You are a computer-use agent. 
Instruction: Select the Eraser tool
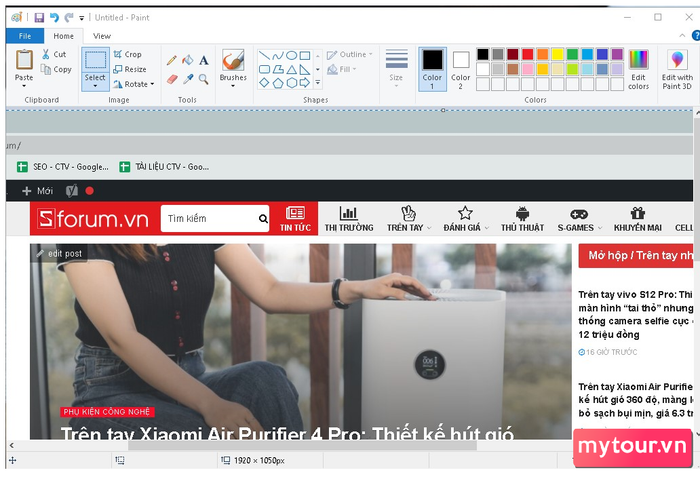[x=172, y=80]
